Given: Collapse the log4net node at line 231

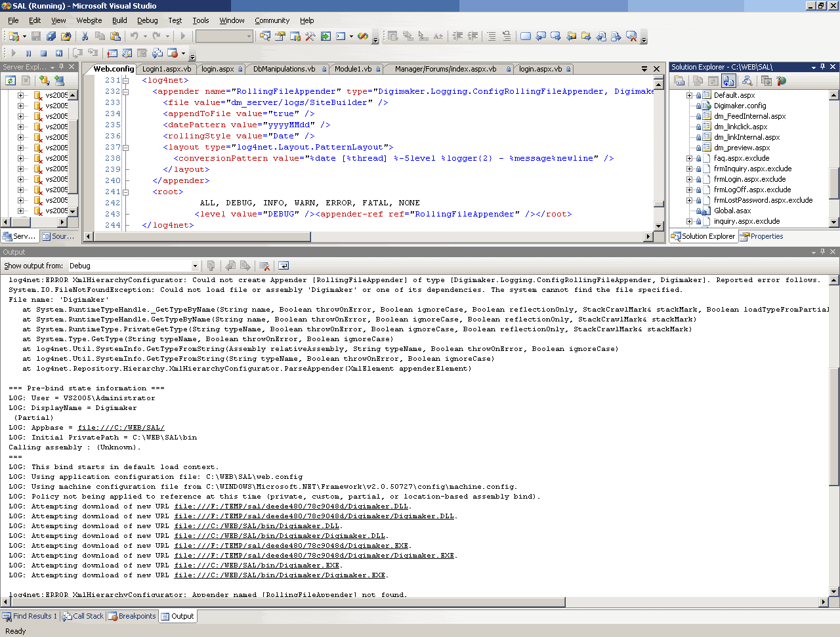Looking at the screenshot, I should coord(125,81).
